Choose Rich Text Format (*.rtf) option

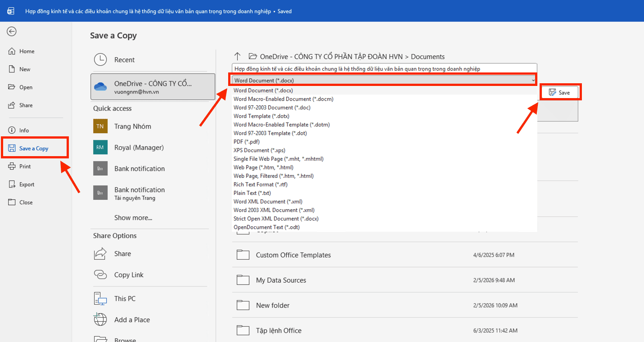click(x=260, y=184)
